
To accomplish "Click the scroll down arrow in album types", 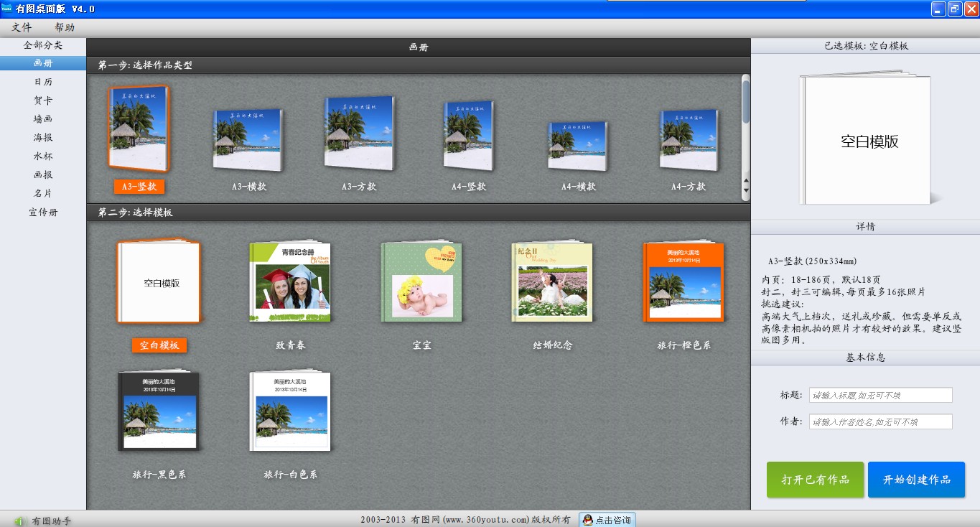I will click(745, 190).
